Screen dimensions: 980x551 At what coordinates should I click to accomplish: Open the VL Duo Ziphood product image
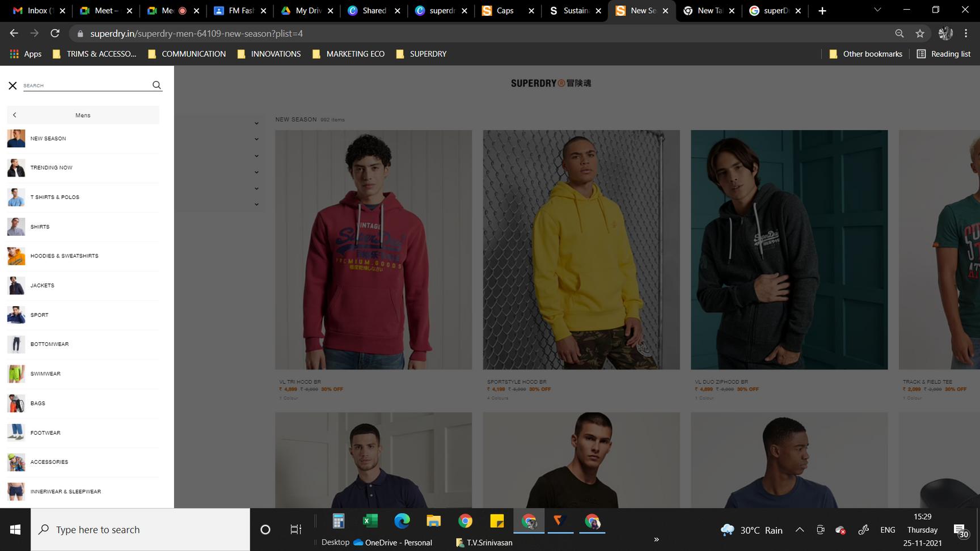point(789,250)
